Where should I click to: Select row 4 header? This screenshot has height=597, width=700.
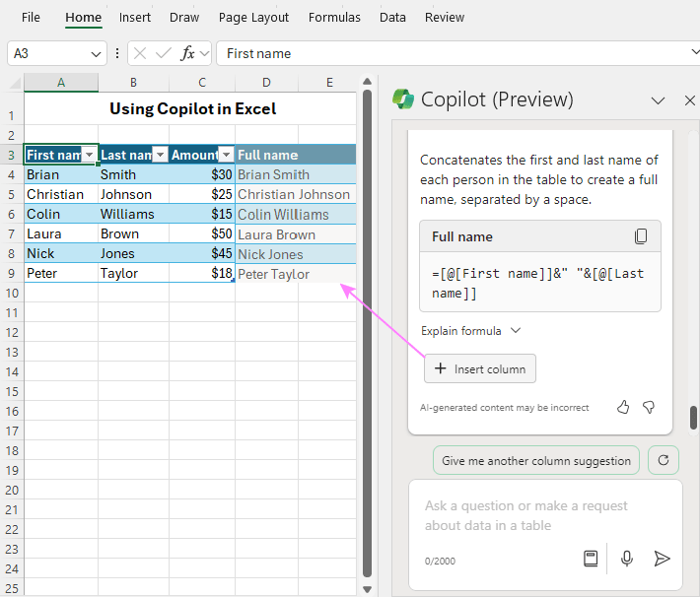point(12,175)
